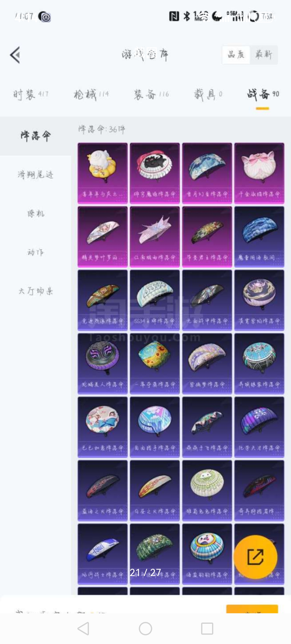Tap the yellow share floating button
The width and height of the screenshot is (291, 644).
tap(255, 557)
